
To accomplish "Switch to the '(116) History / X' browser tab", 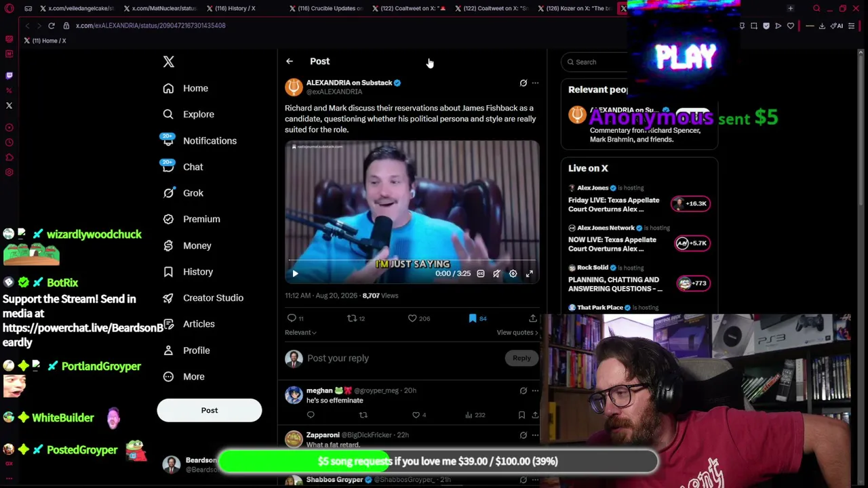I will tap(241, 8).
